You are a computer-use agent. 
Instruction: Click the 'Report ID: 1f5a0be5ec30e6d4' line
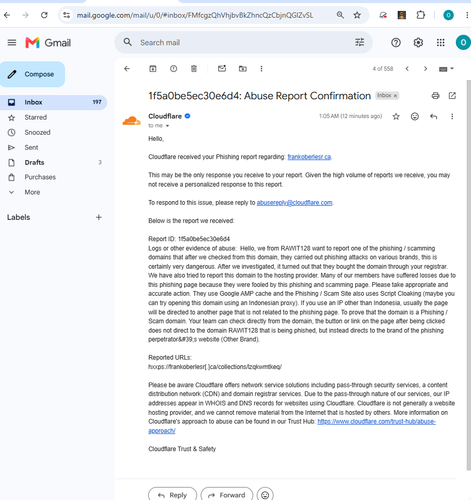point(189,239)
